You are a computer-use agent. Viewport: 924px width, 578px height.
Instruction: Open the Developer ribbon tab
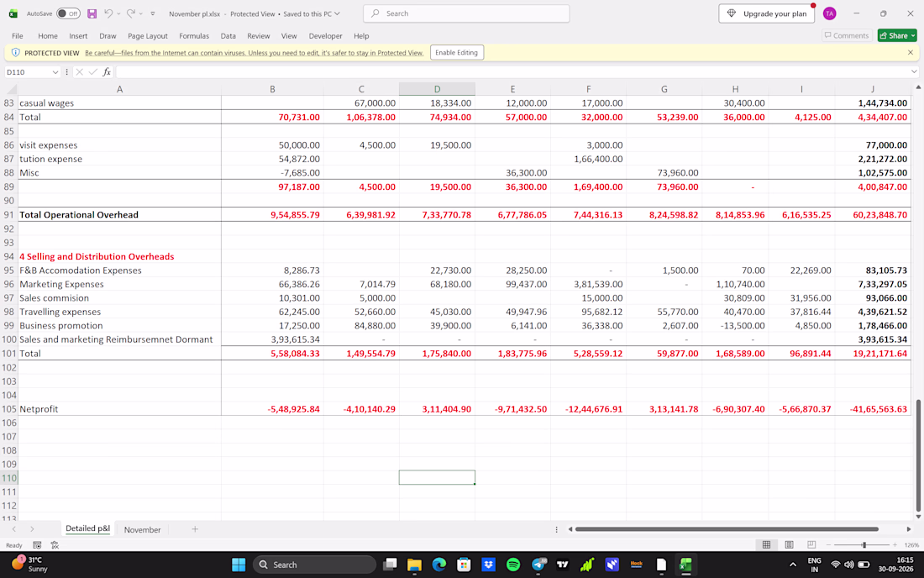325,36
